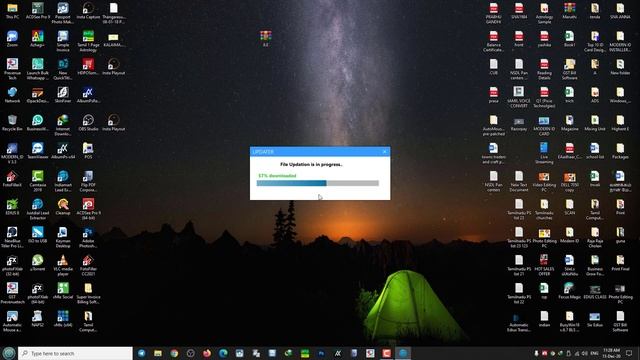The image size is (640, 360).
Task: Open the EDIUS 8 shortcut
Action: 12,207
